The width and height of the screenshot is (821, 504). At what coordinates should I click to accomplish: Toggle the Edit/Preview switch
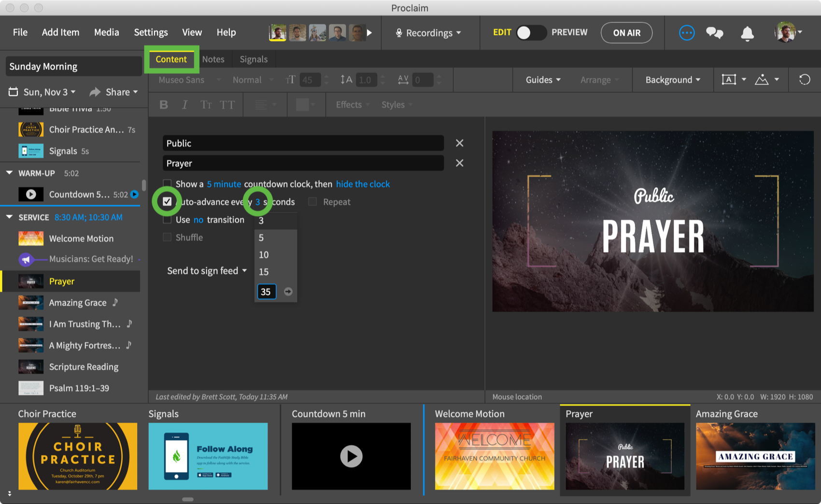click(531, 32)
